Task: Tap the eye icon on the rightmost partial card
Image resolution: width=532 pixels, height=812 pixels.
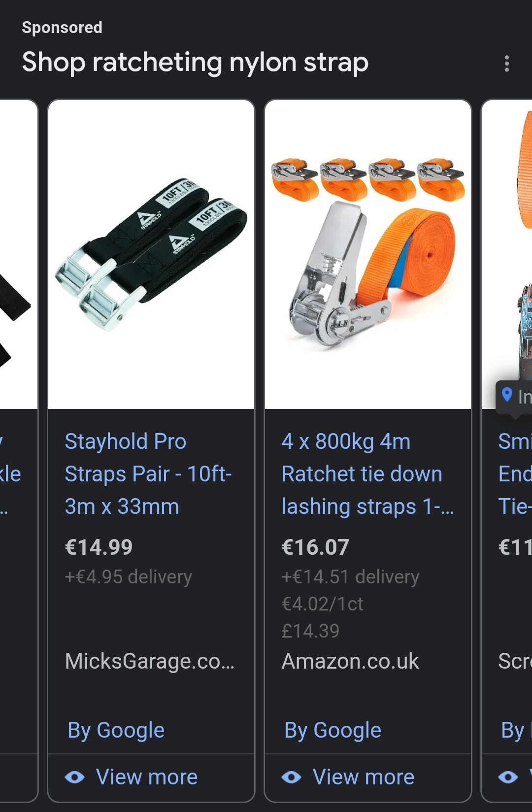Action: tap(508, 777)
